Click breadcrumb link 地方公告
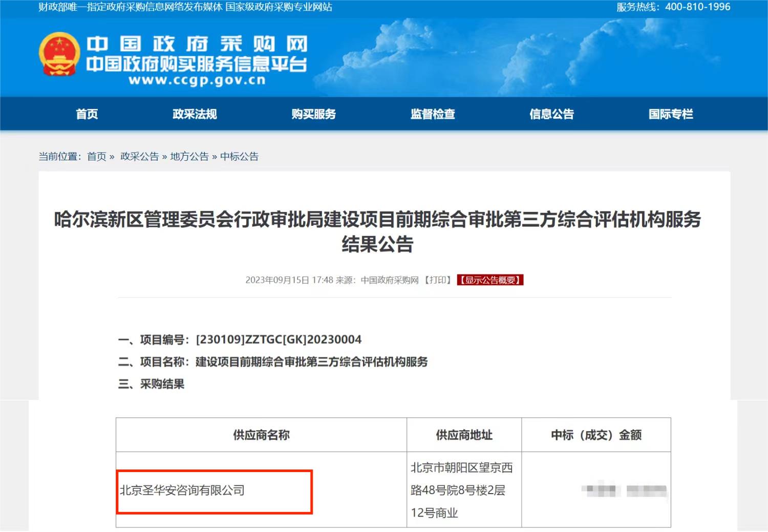 189,157
